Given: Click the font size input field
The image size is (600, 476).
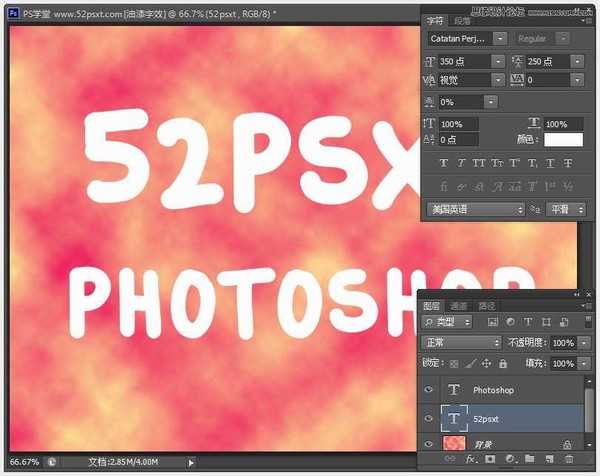Looking at the screenshot, I should pos(462,62).
